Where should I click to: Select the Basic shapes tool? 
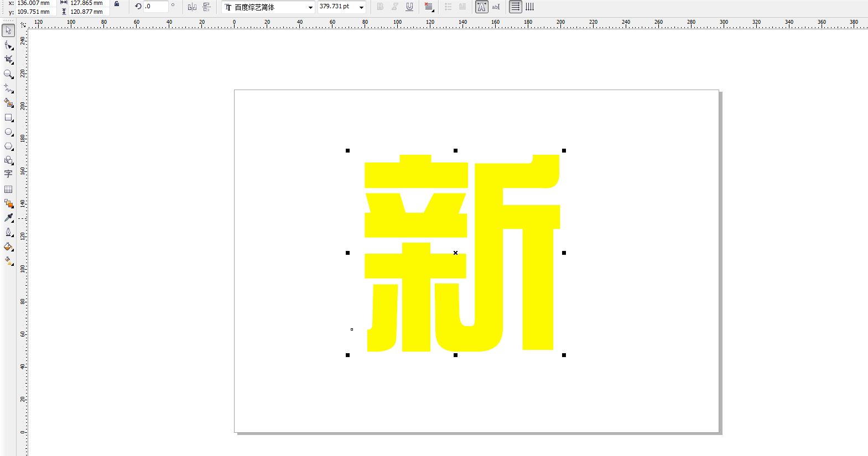[x=8, y=160]
